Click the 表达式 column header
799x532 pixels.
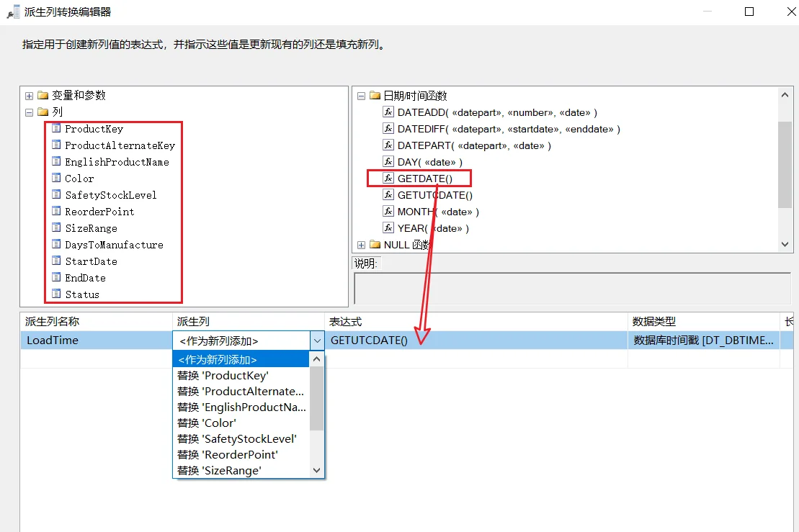coord(476,322)
